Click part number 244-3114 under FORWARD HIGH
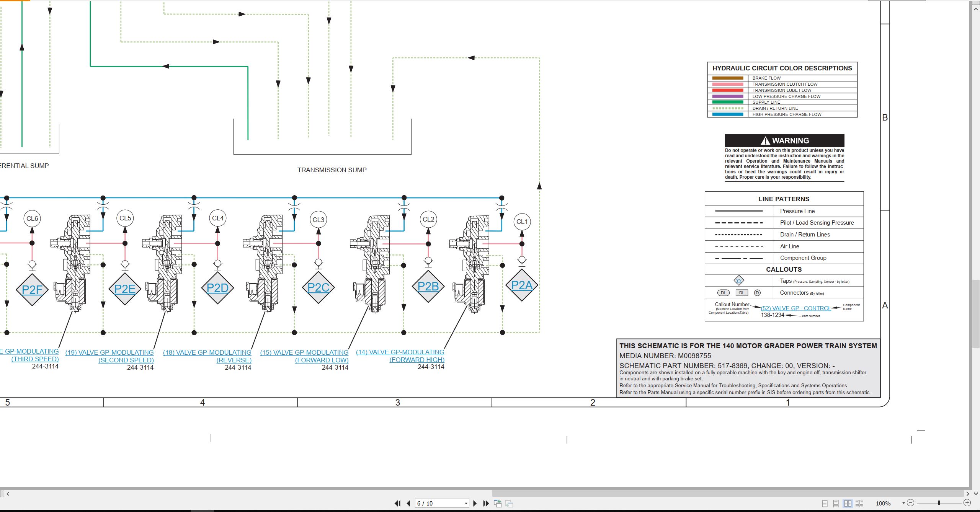 (431, 367)
